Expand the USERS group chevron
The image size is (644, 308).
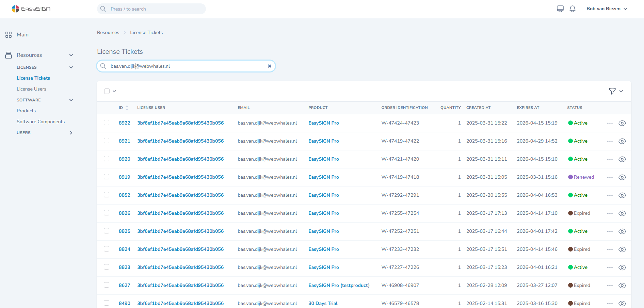pos(71,133)
